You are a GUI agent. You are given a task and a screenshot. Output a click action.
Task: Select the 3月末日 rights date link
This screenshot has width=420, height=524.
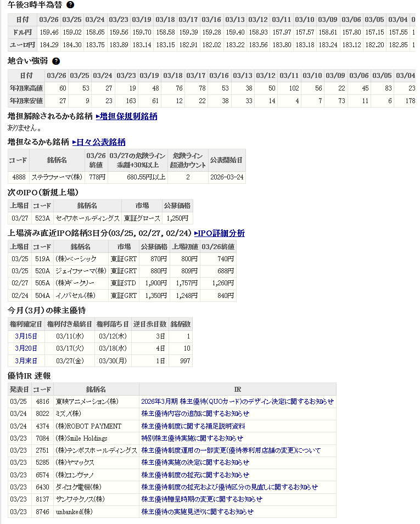tap(26, 360)
